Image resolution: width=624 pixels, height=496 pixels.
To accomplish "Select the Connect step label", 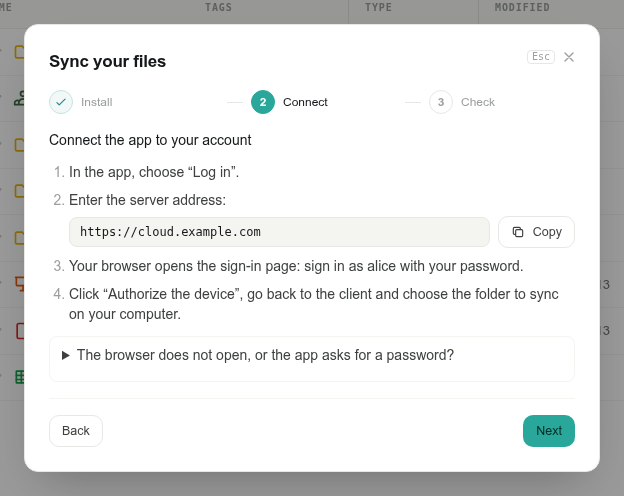I will coord(305,102).
